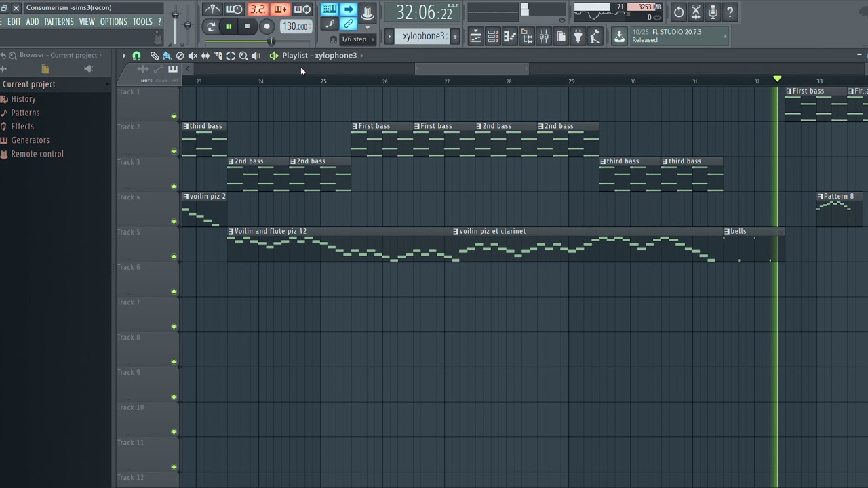Expand the pattern options arrow
The width and height of the screenshot is (868, 488).
389,36
